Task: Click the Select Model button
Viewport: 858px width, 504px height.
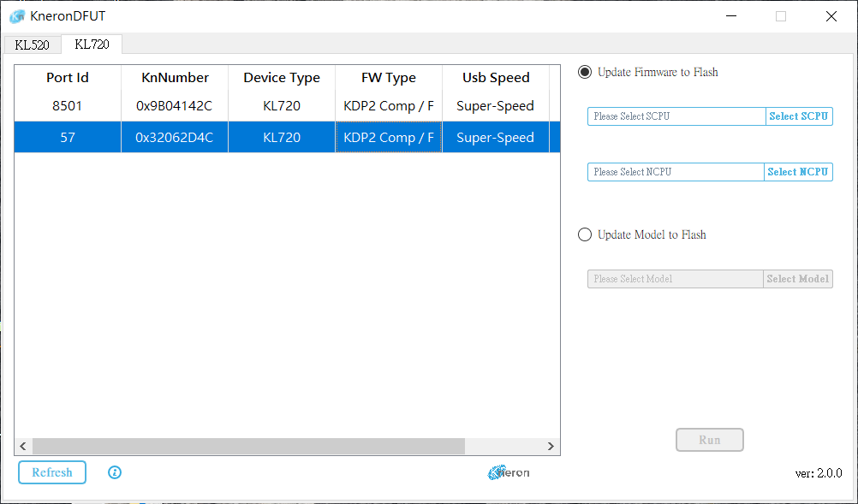Action: point(798,279)
